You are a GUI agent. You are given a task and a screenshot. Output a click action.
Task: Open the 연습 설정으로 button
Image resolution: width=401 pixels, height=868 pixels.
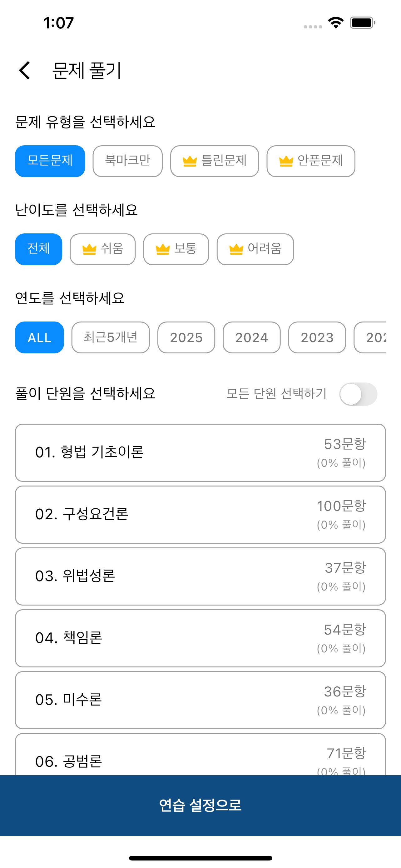[200, 805]
